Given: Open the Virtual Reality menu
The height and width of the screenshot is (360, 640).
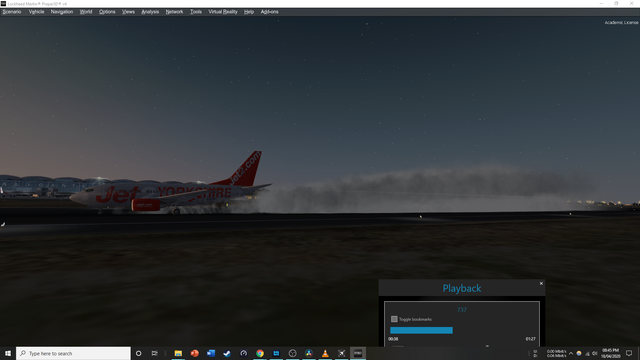Looking at the screenshot, I should (223, 12).
